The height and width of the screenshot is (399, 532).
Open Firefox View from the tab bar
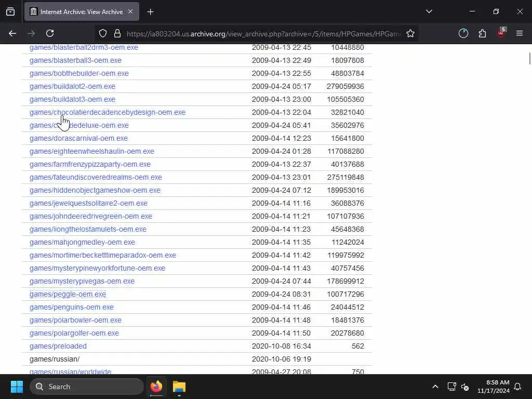(10, 12)
